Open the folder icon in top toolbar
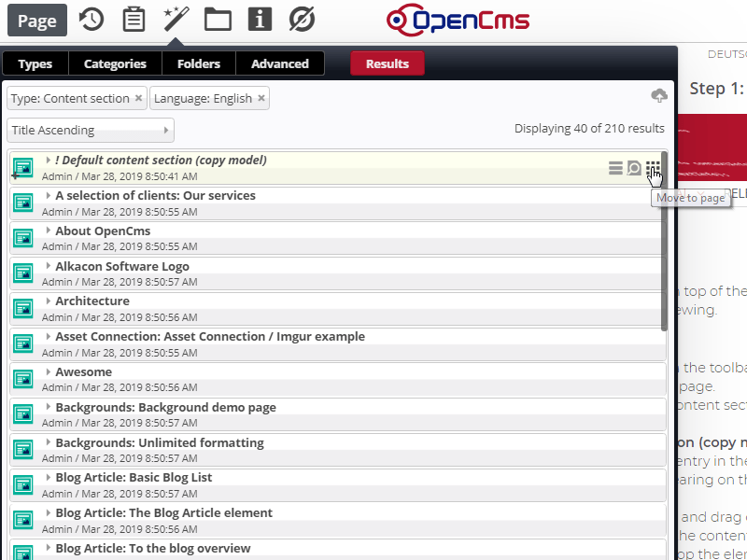This screenshot has height=560, width=747. coord(218,20)
